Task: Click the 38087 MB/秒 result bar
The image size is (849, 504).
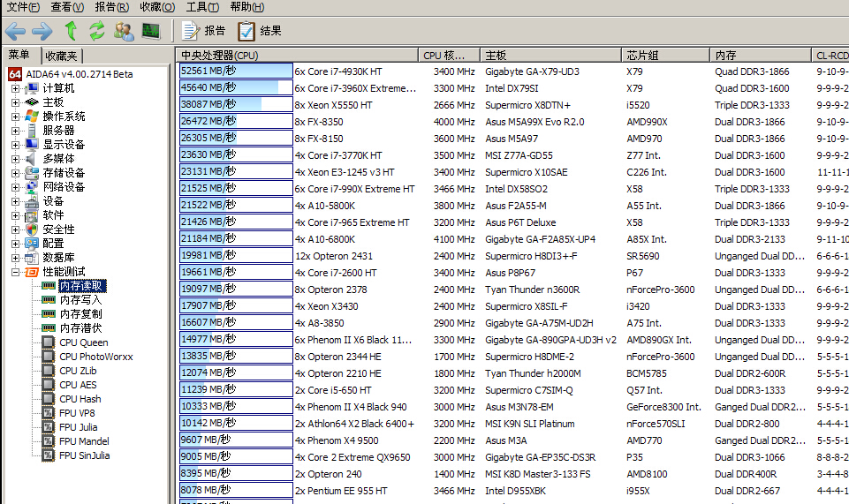Action: (236, 104)
